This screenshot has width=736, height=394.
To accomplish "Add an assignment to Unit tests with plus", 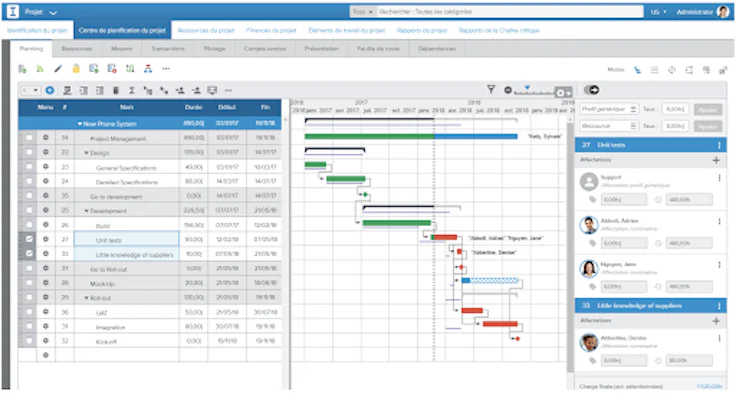I will tap(716, 160).
